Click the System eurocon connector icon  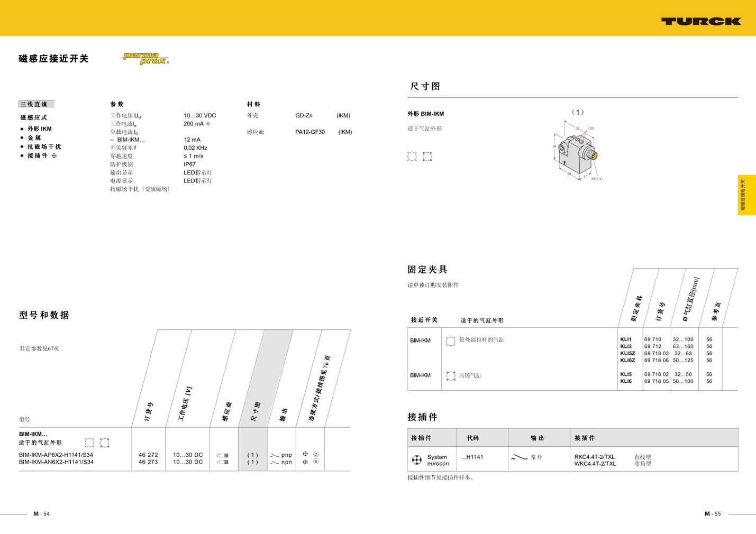coord(417,460)
